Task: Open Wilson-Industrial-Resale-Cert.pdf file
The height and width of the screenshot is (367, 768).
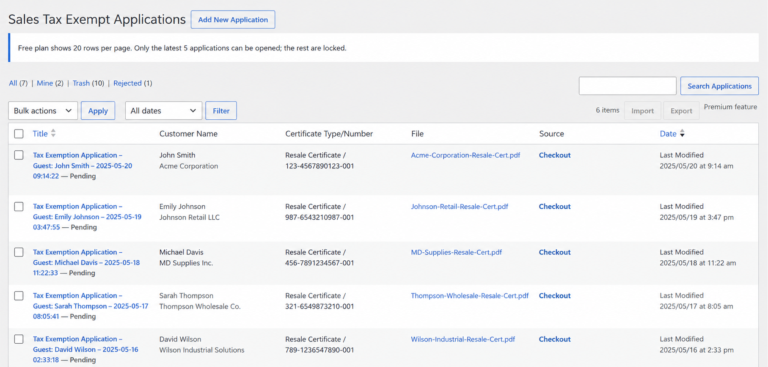Action: pyautogui.click(x=463, y=339)
